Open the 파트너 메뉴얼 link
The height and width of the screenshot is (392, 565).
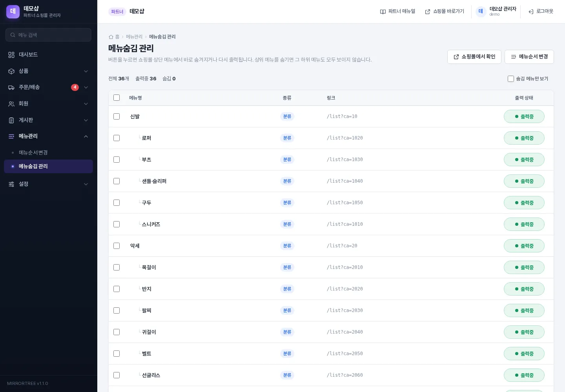[x=397, y=12]
